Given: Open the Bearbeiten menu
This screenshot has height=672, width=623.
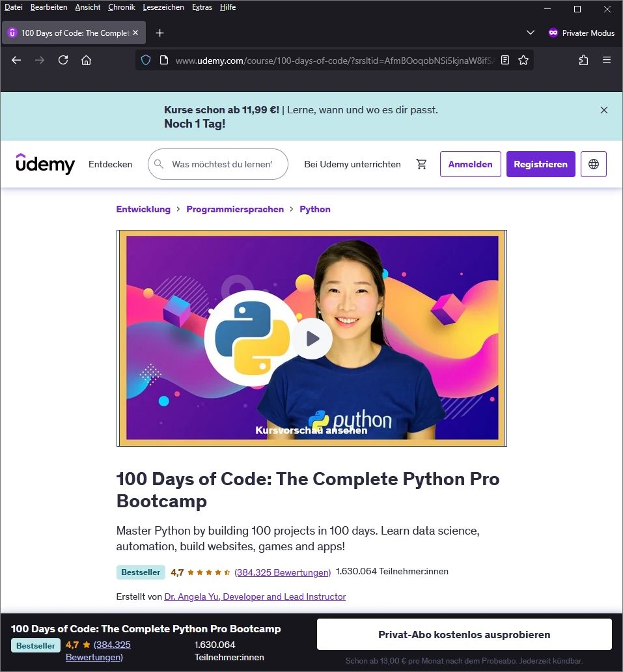Looking at the screenshot, I should (x=49, y=7).
